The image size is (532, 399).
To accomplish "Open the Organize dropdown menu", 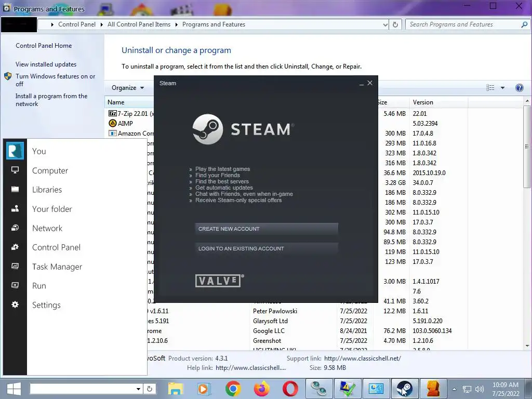I will tap(128, 88).
